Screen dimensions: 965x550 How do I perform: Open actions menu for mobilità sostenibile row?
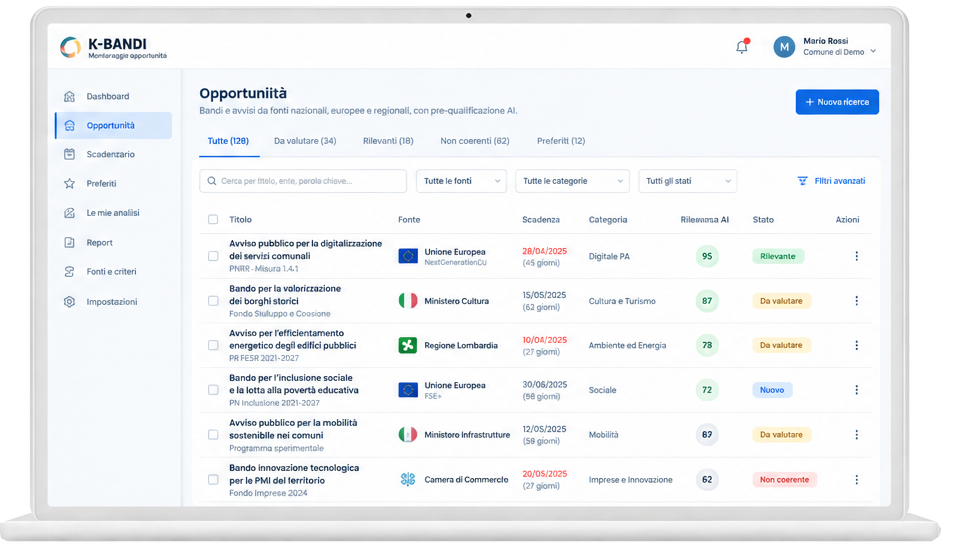click(x=856, y=435)
